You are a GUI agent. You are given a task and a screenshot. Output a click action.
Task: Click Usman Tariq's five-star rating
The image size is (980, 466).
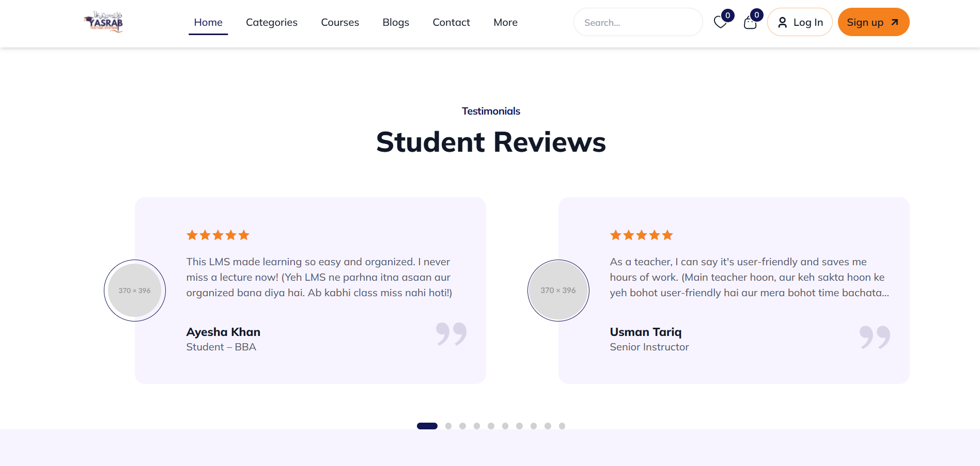(x=641, y=235)
